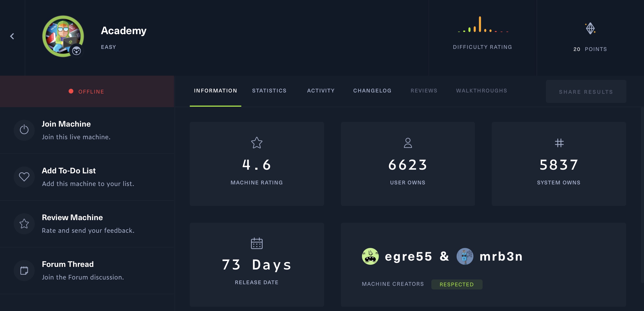Open the Forum Thread note icon
This screenshot has width=644, height=311.
click(24, 270)
